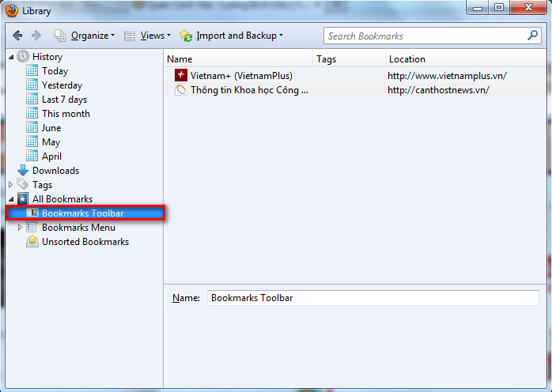Click the Vietnam+ bookmark favicon
552x392 pixels.
pyautogui.click(x=180, y=76)
